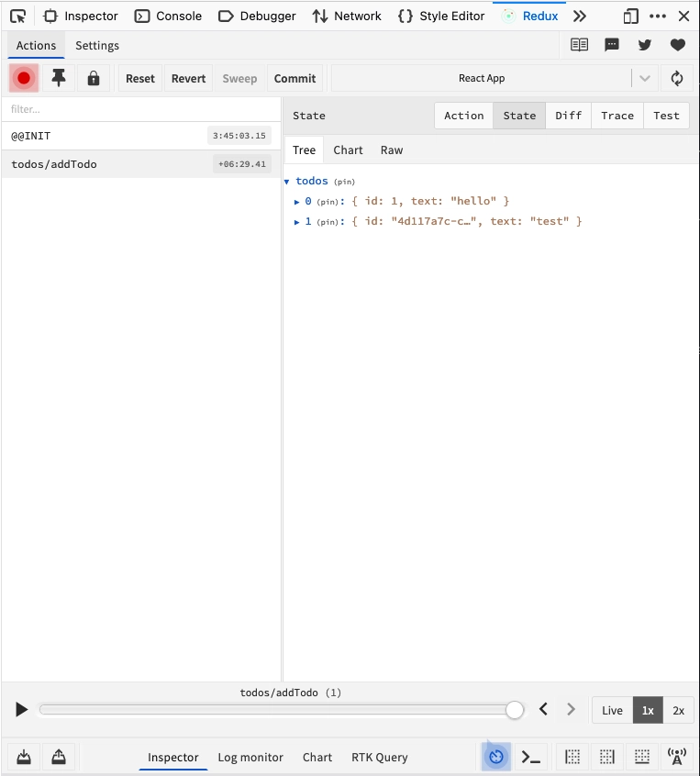
Task: Switch to Action view
Action: point(464,116)
